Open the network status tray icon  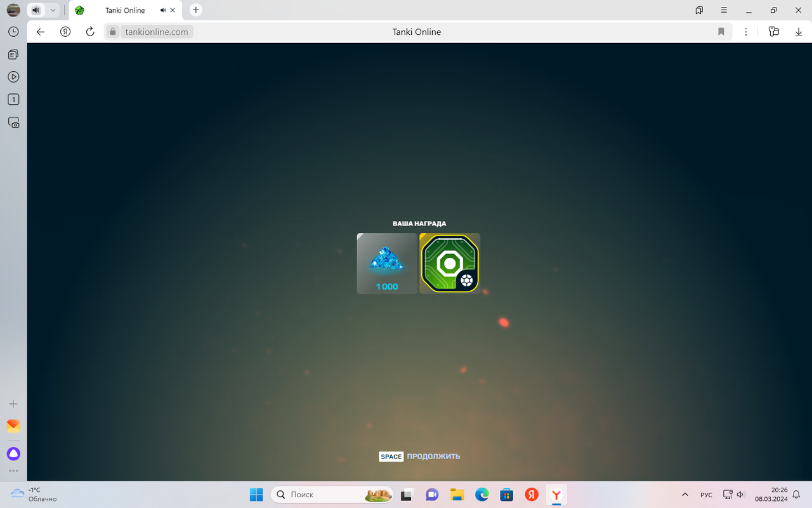[728, 495]
